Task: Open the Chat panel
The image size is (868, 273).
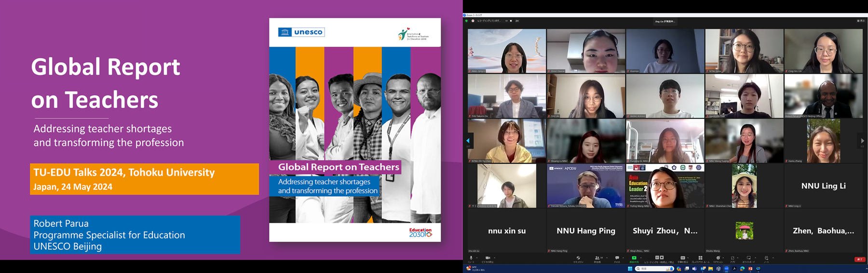Action: click(x=617, y=258)
